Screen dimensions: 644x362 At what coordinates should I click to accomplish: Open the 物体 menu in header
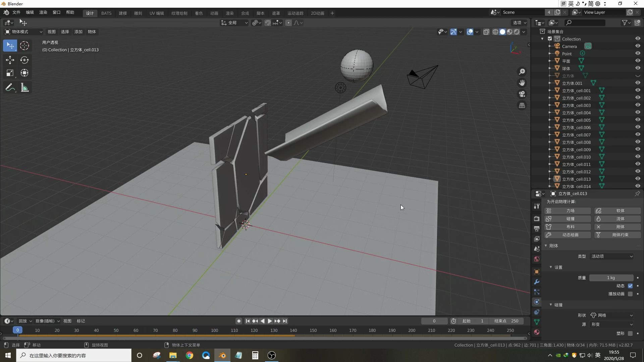[91, 32]
